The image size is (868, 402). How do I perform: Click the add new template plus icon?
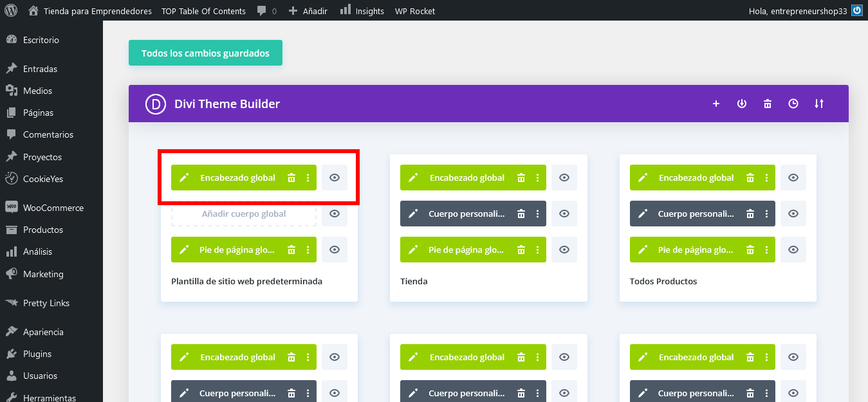coord(716,104)
